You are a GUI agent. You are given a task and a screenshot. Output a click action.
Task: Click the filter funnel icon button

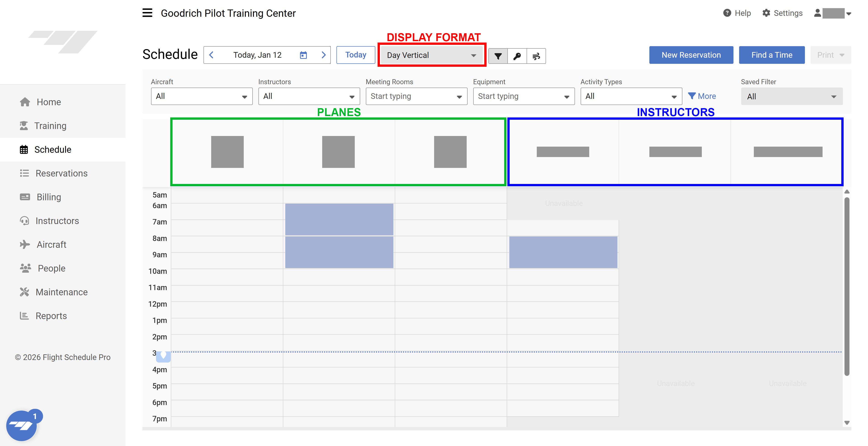[x=498, y=56]
